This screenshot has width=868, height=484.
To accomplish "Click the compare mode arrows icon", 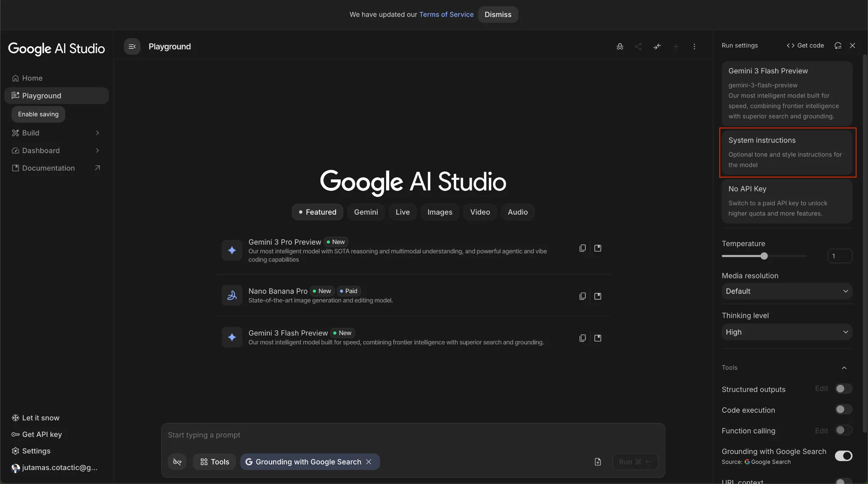I will coord(657,47).
